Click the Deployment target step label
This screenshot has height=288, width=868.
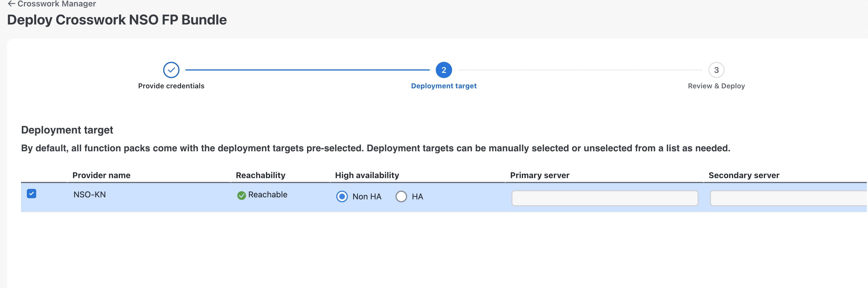444,86
